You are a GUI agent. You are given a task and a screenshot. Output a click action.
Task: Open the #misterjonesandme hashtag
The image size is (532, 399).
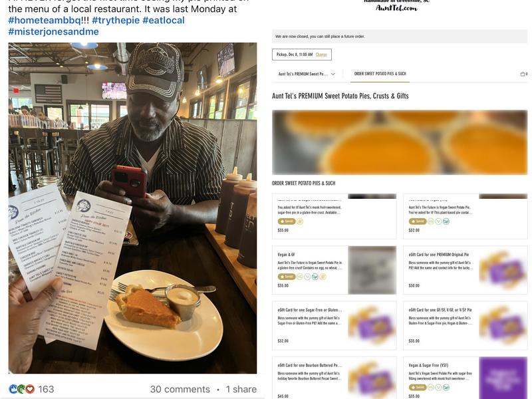point(54,31)
